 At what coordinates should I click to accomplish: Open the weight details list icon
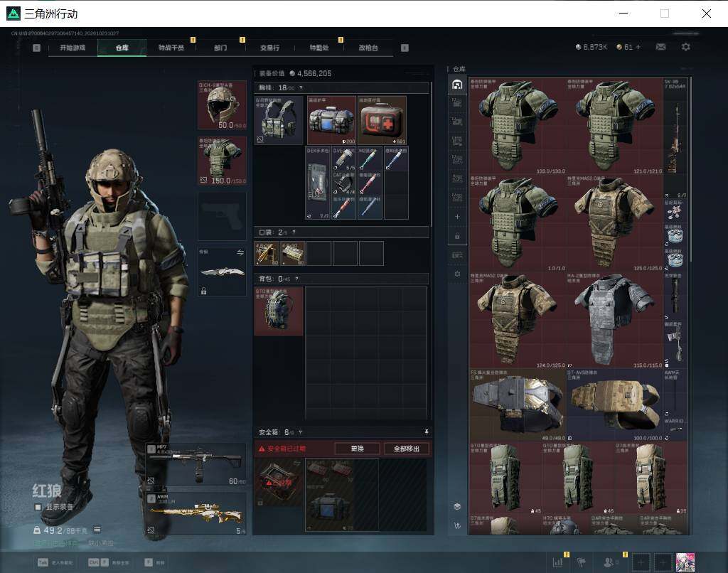(97, 530)
